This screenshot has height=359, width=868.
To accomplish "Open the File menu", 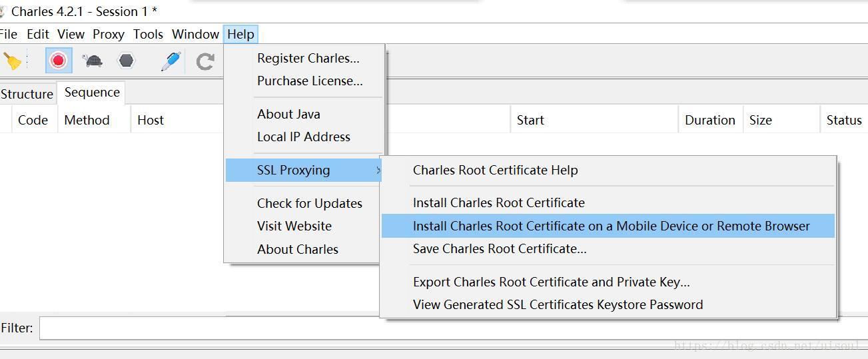I will pos(9,34).
